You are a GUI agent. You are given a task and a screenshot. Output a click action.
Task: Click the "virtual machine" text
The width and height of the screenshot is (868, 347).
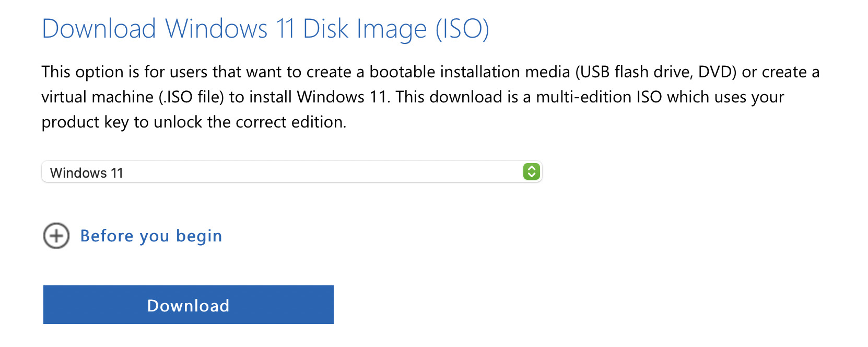point(97,97)
